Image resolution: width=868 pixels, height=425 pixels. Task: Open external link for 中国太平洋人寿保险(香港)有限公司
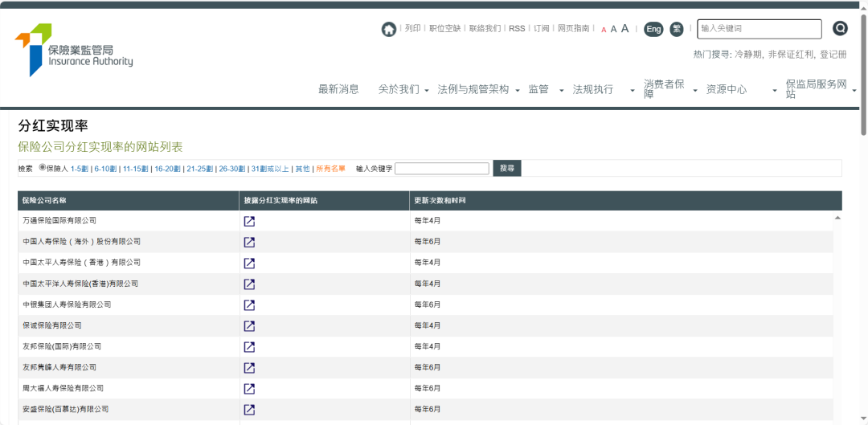(x=250, y=284)
